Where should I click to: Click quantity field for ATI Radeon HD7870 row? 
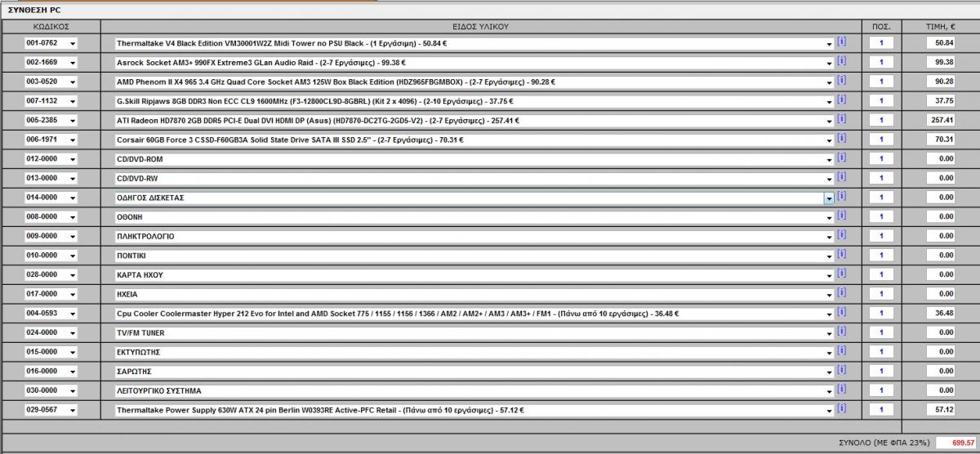881,120
